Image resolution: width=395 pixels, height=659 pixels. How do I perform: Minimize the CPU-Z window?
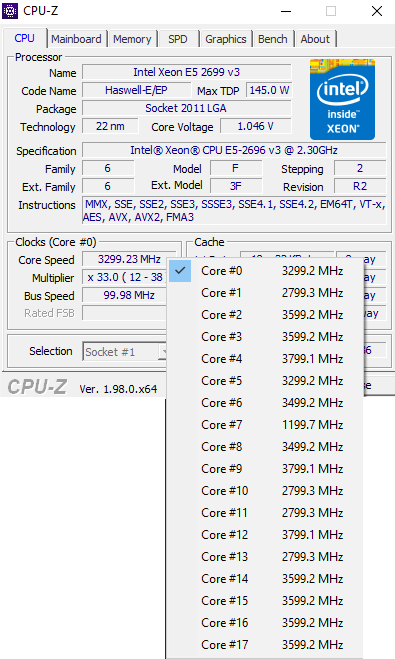(286, 11)
